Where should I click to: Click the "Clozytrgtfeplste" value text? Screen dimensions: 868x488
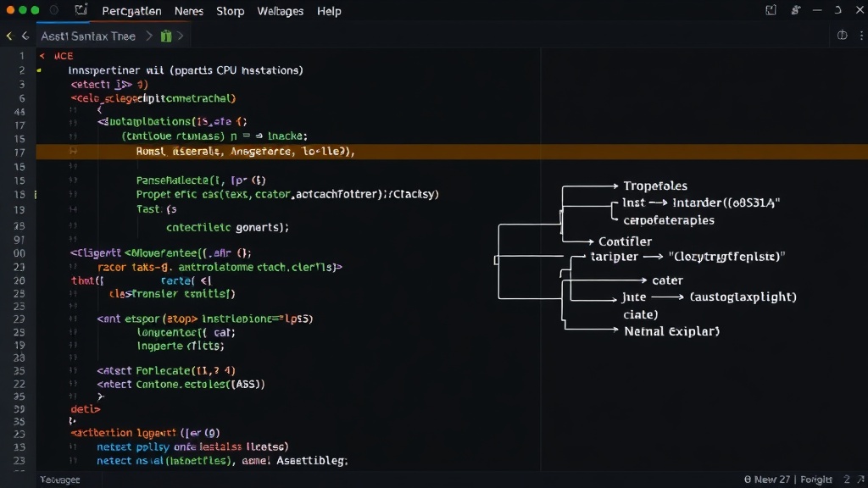tap(726, 257)
